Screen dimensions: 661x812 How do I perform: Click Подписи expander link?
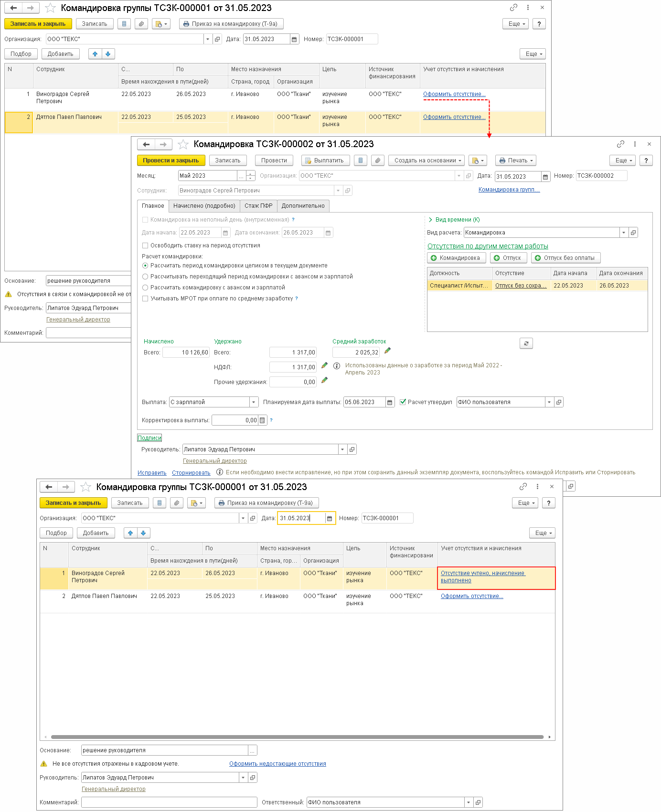(x=149, y=438)
